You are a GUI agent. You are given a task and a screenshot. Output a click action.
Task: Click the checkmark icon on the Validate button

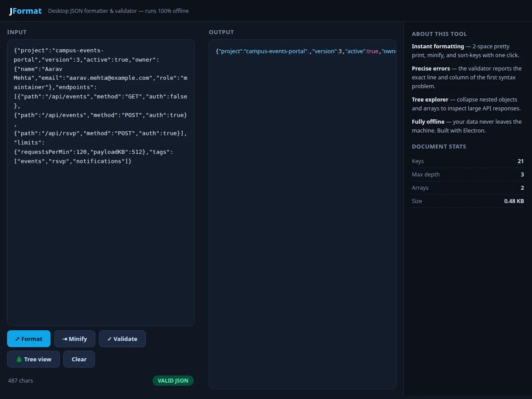pos(110,339)
